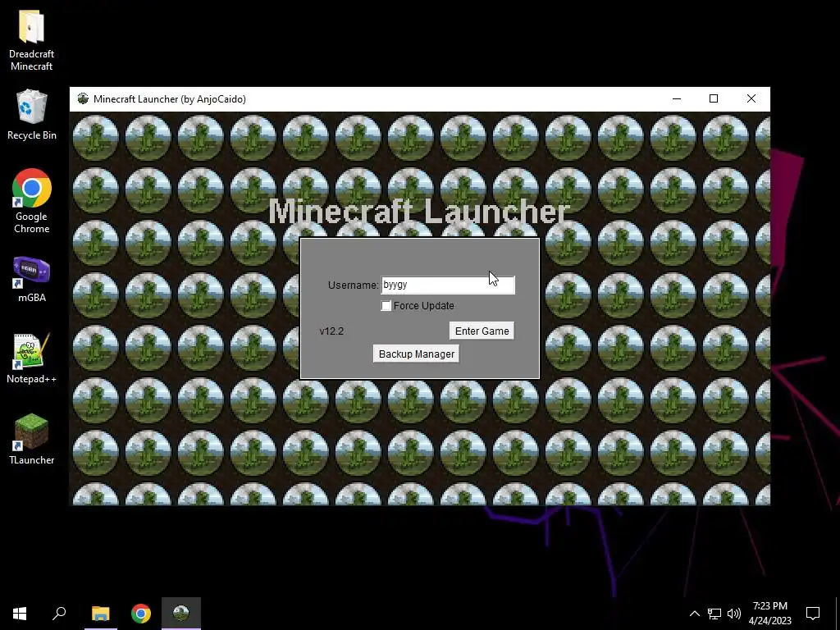This screenshot has height=630, width=840.
Task: Maximize the Minecraft Launcher window
Action: [x=714, y=98]
